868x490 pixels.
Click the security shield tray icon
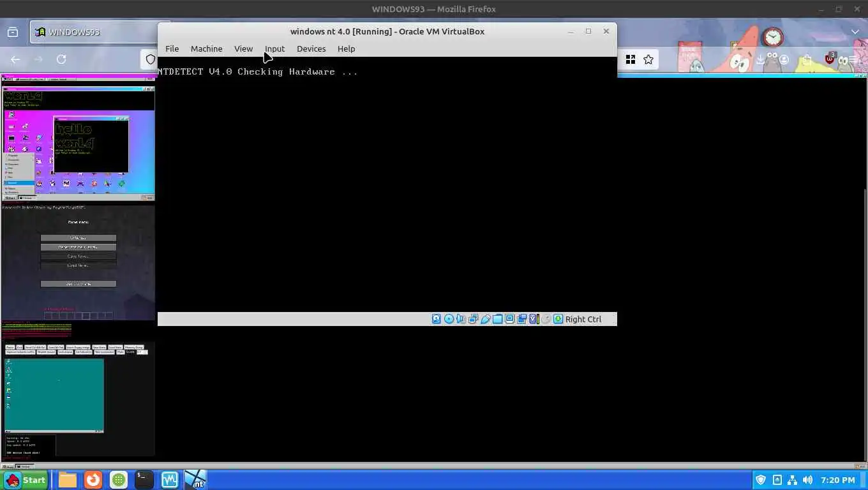click(761, 480)
